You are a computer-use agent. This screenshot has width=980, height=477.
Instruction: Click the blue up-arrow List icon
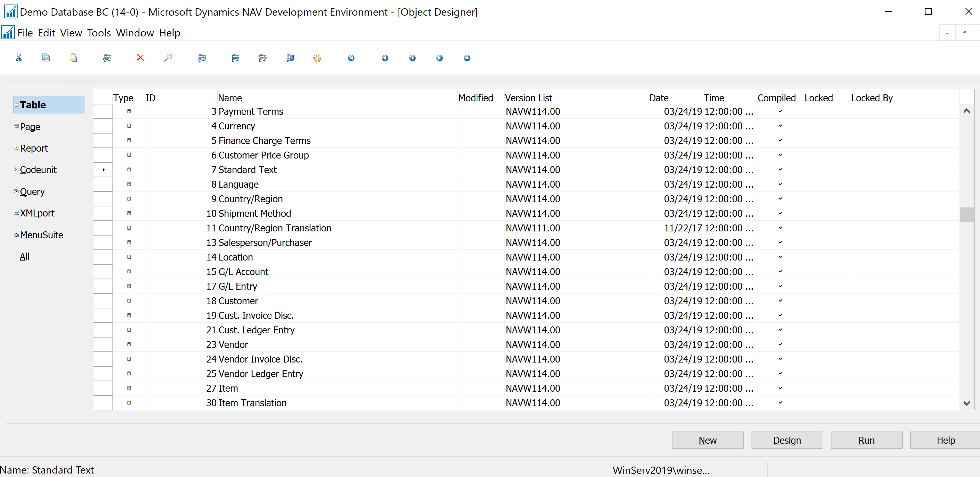(467, 58)
